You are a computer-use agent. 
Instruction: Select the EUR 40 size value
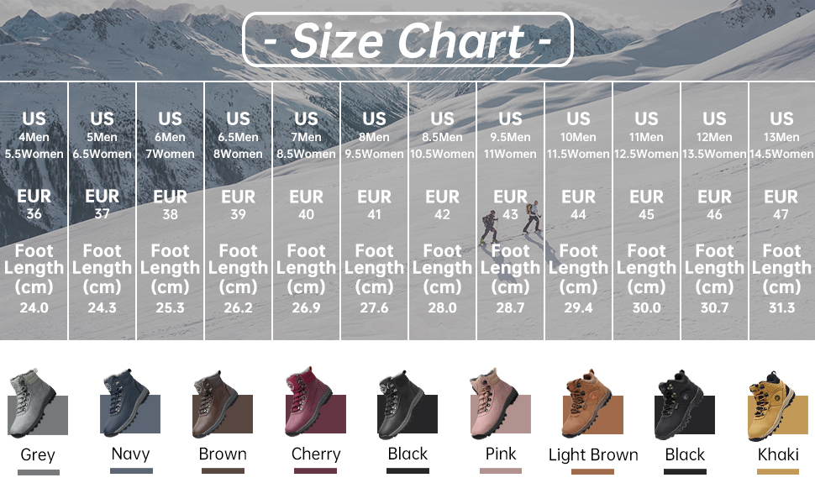[306, 214]
